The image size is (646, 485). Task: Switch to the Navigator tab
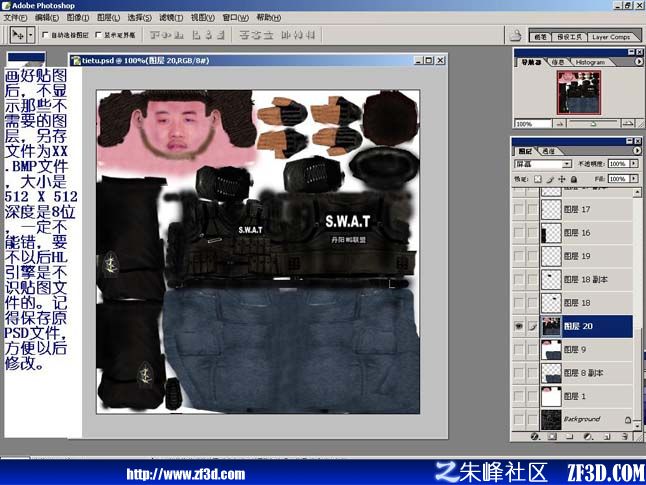[531, 62]
